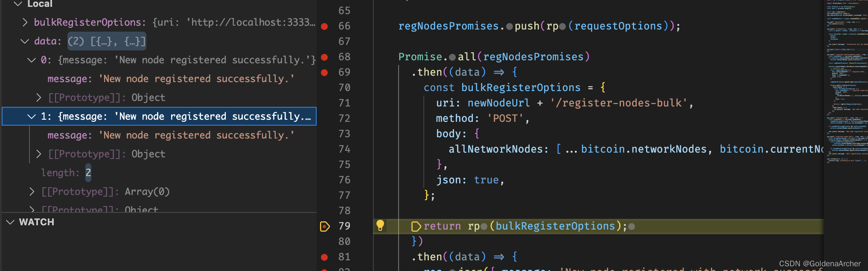Toggle breakpoint on line 66
Screen dimensions: 868x271
tap(324, 27)
